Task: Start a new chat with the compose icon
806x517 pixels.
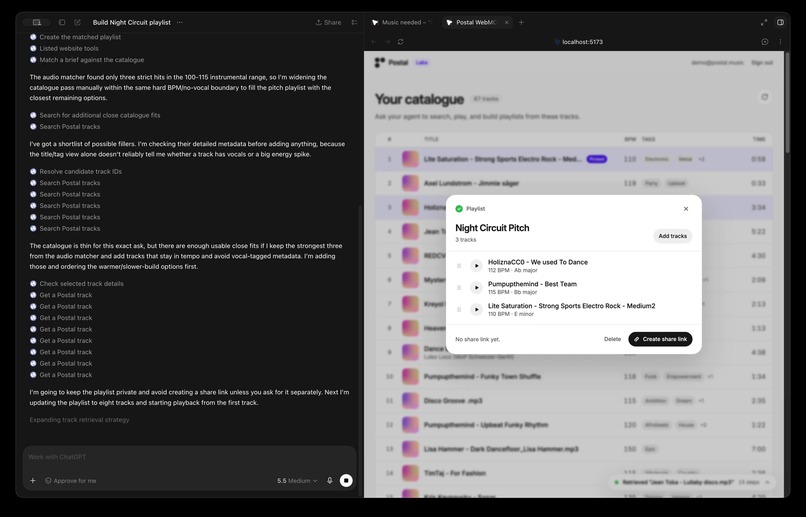Action: click(x=78, y=23)
